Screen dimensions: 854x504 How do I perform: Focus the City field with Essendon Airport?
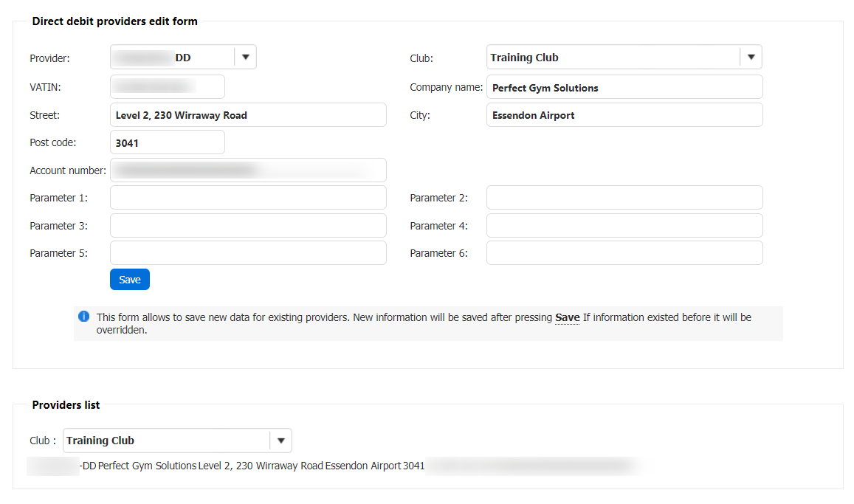(624, 115)
